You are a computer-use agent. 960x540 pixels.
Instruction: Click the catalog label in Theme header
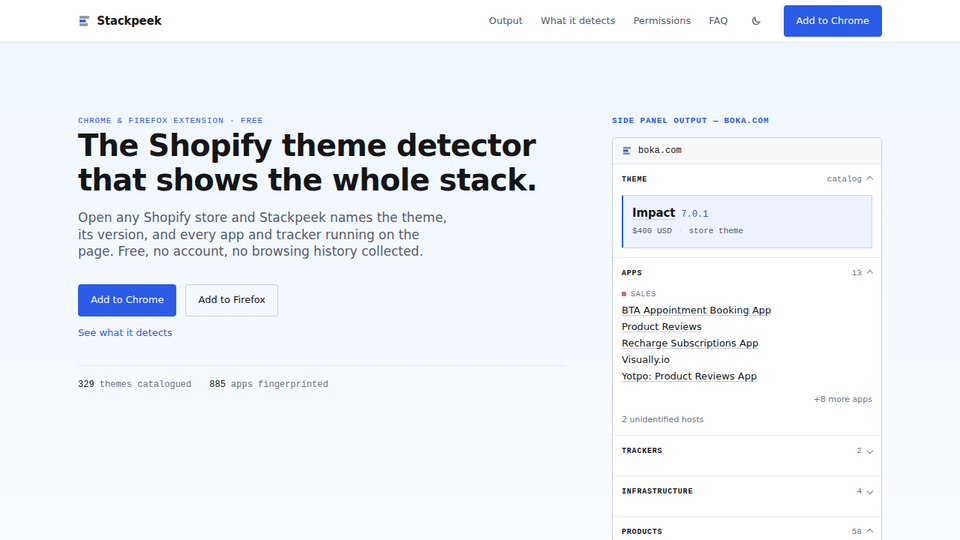pos(844,179)
